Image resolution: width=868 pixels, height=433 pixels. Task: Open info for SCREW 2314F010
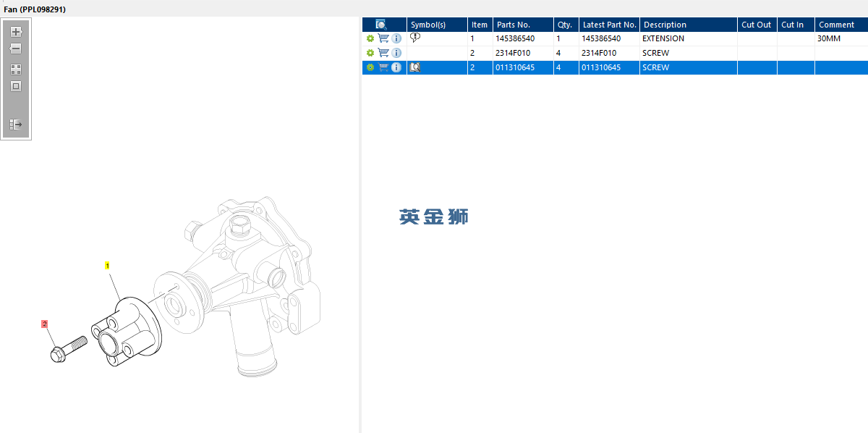396,53
